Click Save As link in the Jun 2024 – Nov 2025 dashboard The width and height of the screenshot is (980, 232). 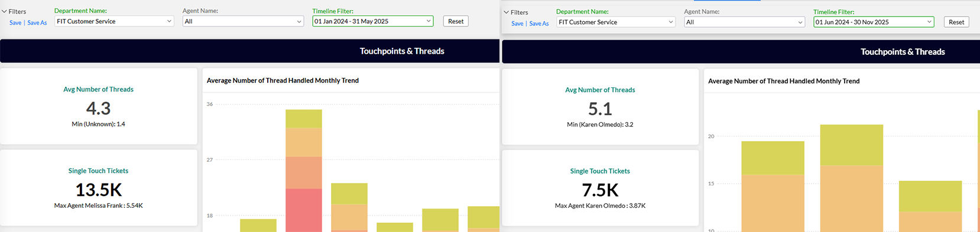click(x=539, y=23)
